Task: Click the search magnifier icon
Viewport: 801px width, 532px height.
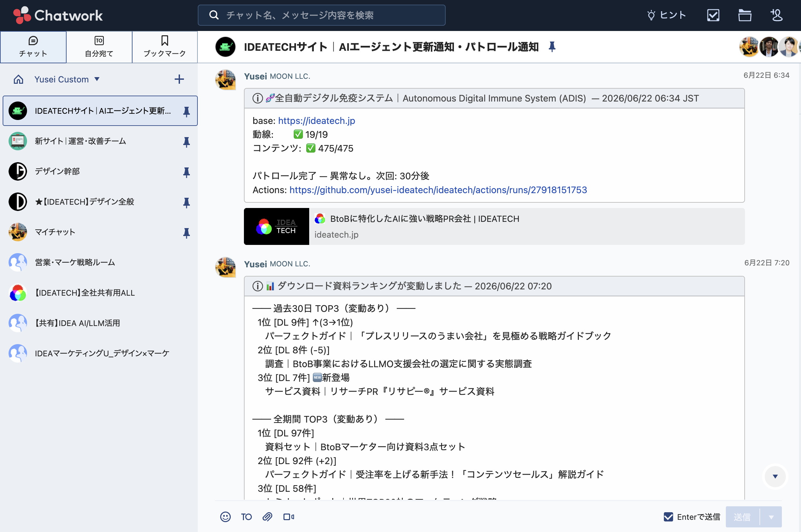Action: tap(214, 15)
